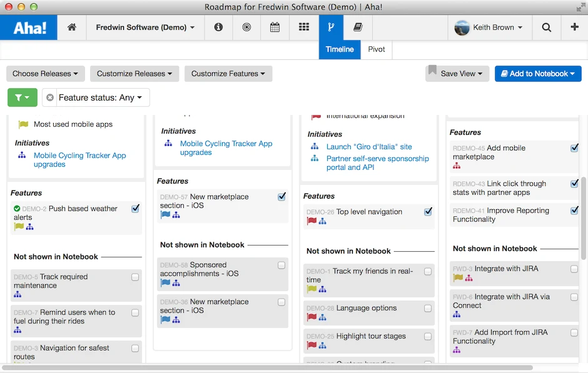Click the macOS fullscreen arrows in title bar

580,7
